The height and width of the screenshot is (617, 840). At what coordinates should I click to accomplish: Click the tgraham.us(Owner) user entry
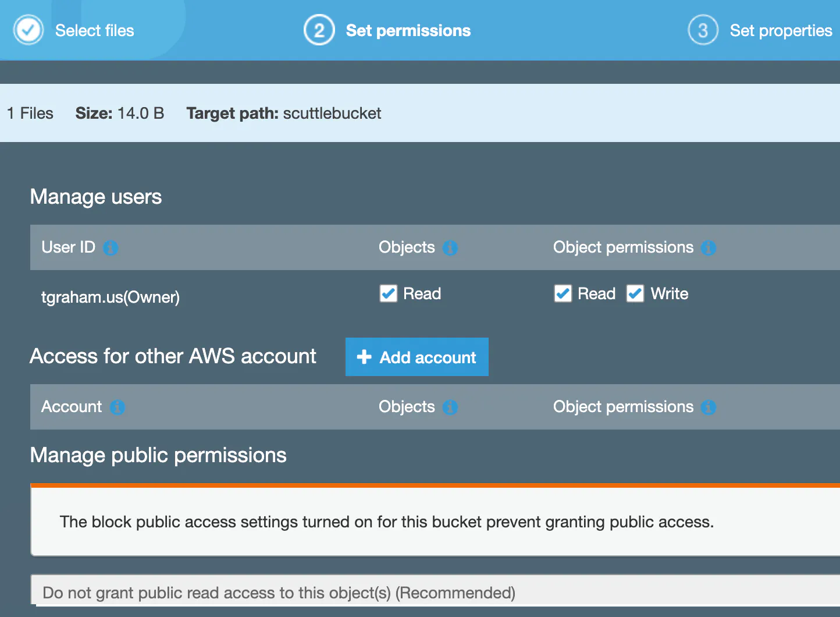tap(111, 297)
